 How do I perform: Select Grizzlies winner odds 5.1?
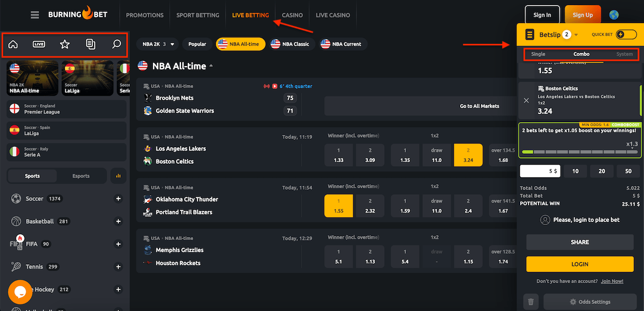(x=339, y=257)
